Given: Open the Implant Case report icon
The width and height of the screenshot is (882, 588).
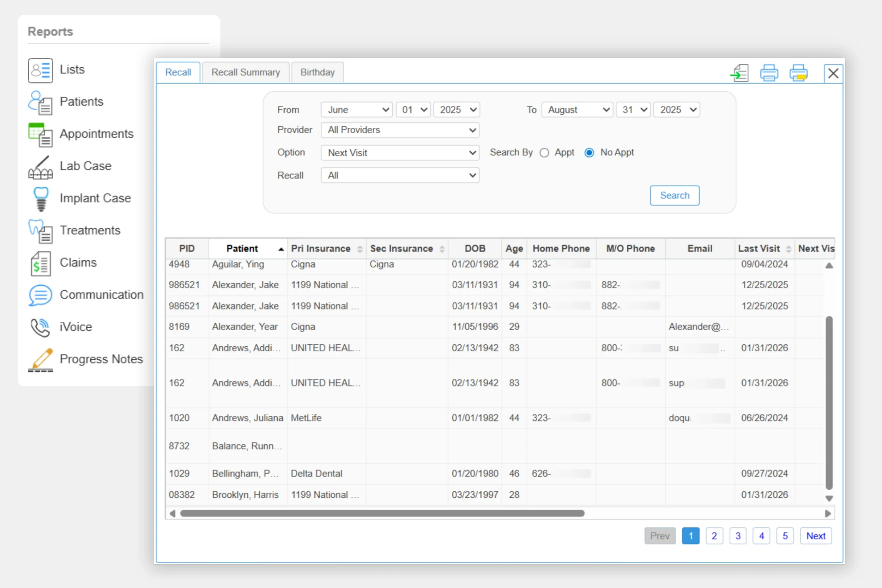Looking at the screenshot, I should point(41,199).
